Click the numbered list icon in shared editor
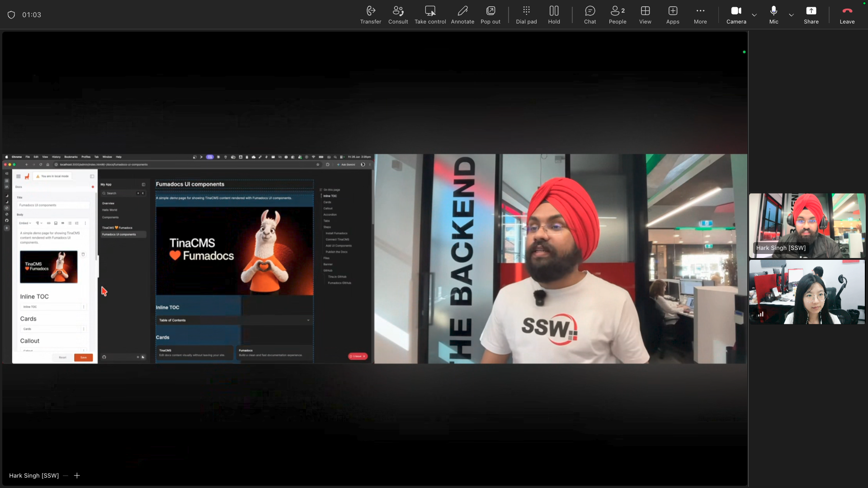Image resolution: width=868 pixels, height=488 pixels. click(76, 223)
